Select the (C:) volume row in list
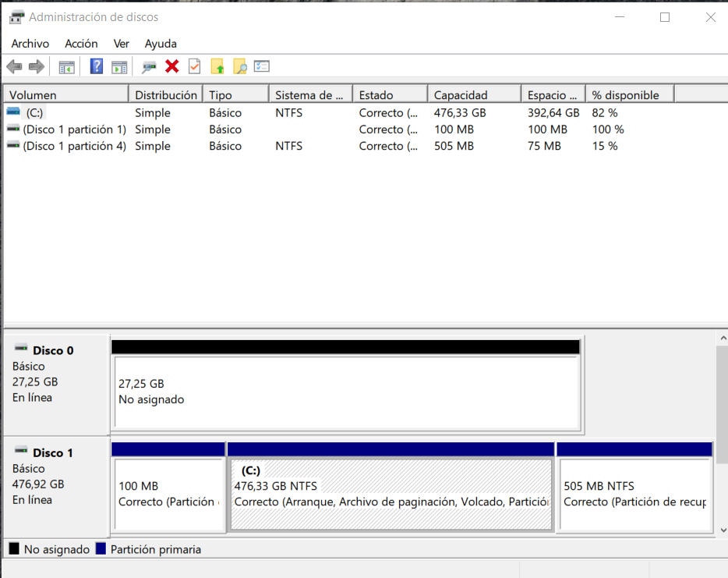 (x=35, y=113)
